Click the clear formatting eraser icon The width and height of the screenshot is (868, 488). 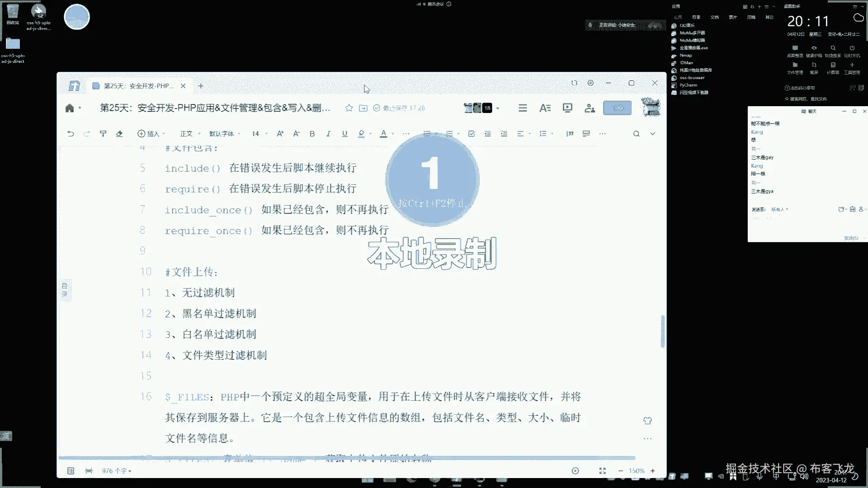point(119,134)
